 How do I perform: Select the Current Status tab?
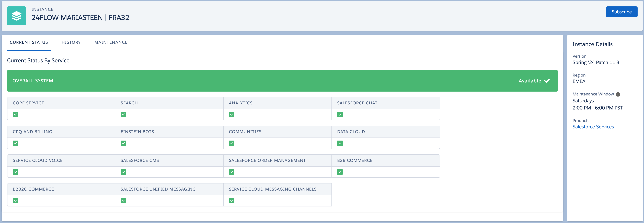29,42
